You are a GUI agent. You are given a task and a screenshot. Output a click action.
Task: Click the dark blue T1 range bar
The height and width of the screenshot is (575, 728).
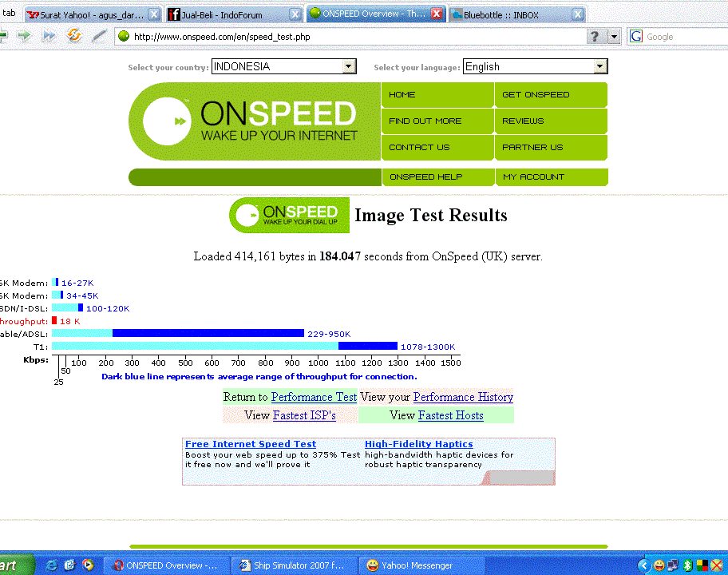(x=368, y=346)
